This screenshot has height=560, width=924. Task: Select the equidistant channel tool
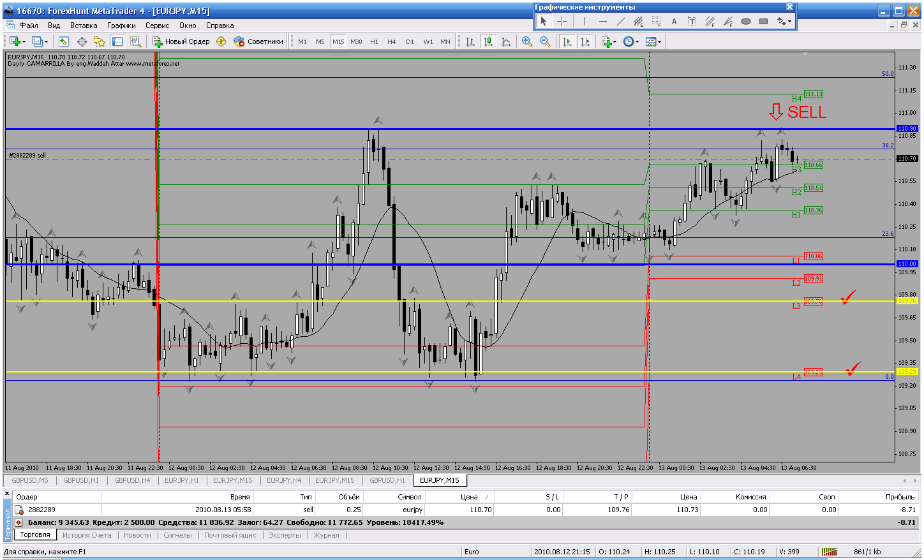coord(638,21)
